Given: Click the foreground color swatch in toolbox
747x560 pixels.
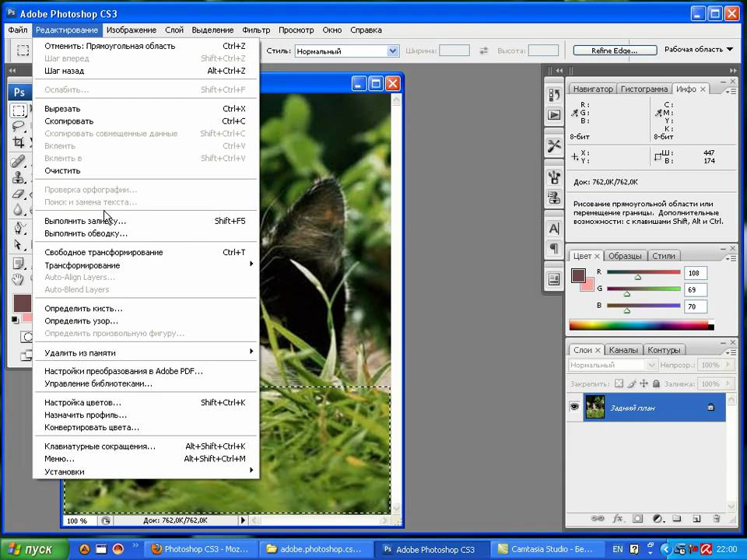Looking at the screenshot, I should click(22, 303).
